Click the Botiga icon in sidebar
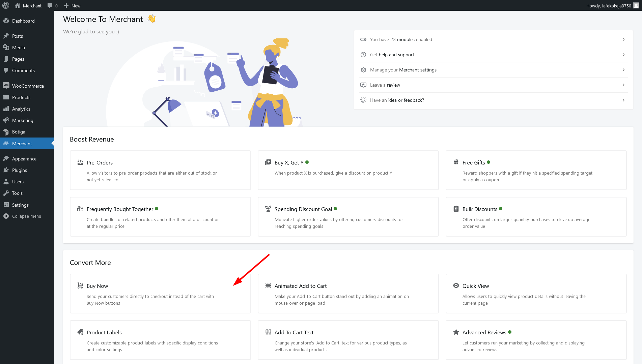642x364 pixels. [6, 132]
